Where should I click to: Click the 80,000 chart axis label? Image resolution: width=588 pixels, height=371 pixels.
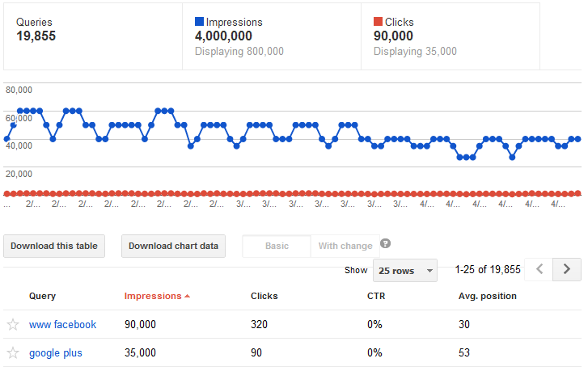pos(19,90)
